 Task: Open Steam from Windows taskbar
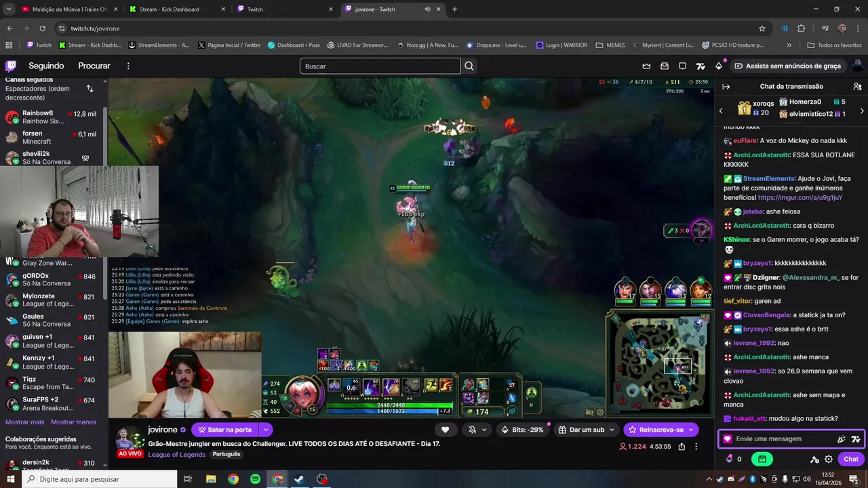[298, 479]
